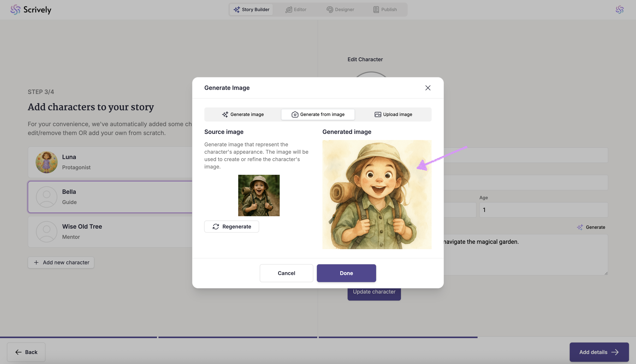
Task: Click Bella's placeholder avatar icon
Action: coord(46,197)
